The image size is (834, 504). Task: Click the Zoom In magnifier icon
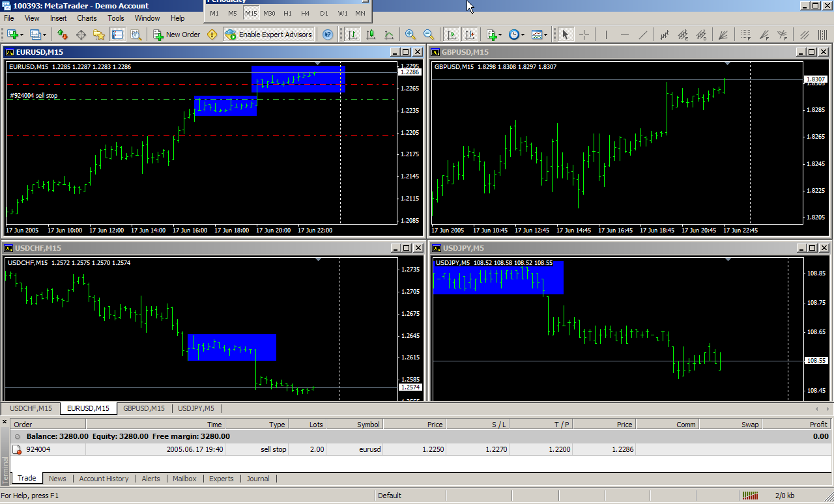click(x=410, y=35)
